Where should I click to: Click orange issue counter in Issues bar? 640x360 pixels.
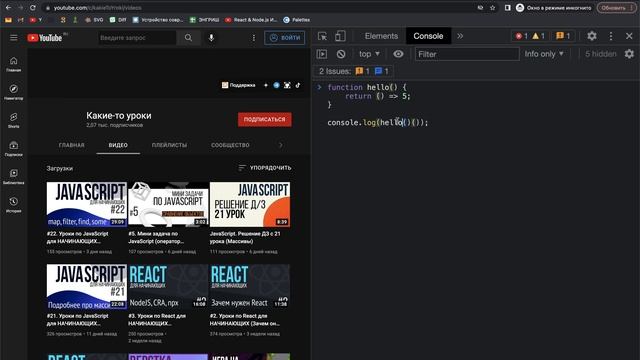(x=362, y=71)
